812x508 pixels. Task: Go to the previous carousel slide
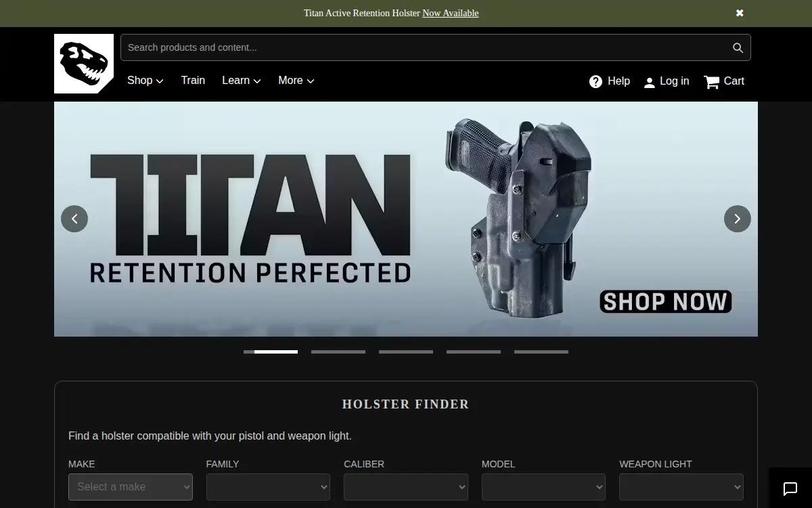tap(74, 219)
